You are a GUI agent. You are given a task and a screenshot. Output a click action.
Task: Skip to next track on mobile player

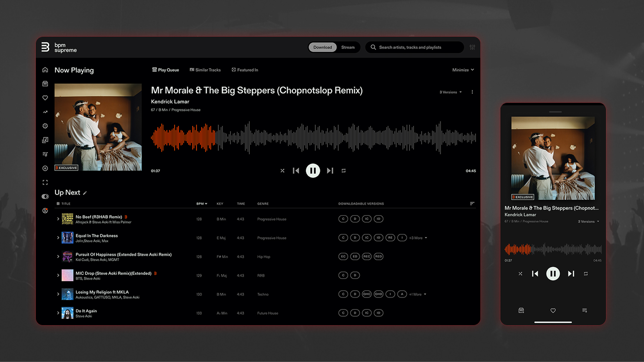(x=571, y=274)
